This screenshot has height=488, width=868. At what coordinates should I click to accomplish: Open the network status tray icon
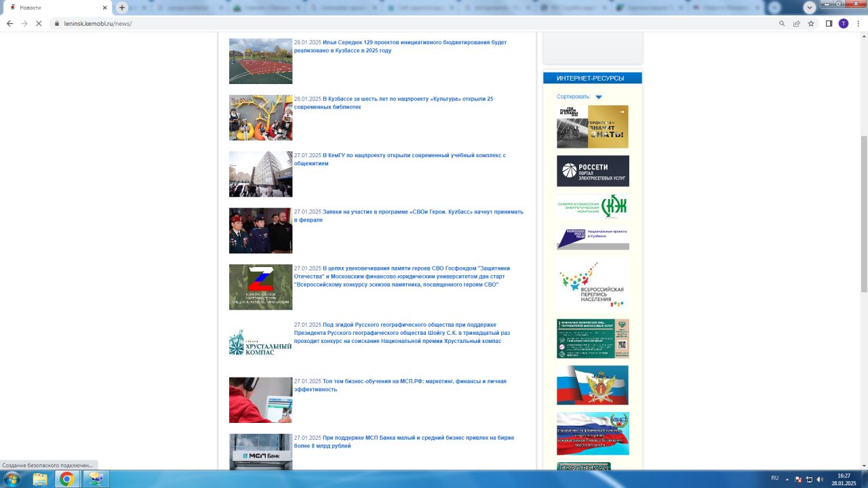pyautogui.click(x=809, y=479)
